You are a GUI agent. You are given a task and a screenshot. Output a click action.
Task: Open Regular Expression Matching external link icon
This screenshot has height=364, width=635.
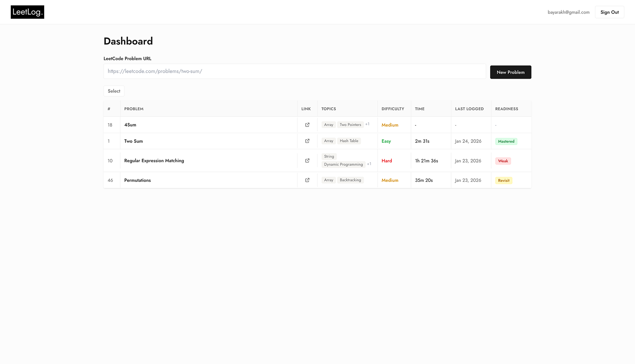[307, 160]
